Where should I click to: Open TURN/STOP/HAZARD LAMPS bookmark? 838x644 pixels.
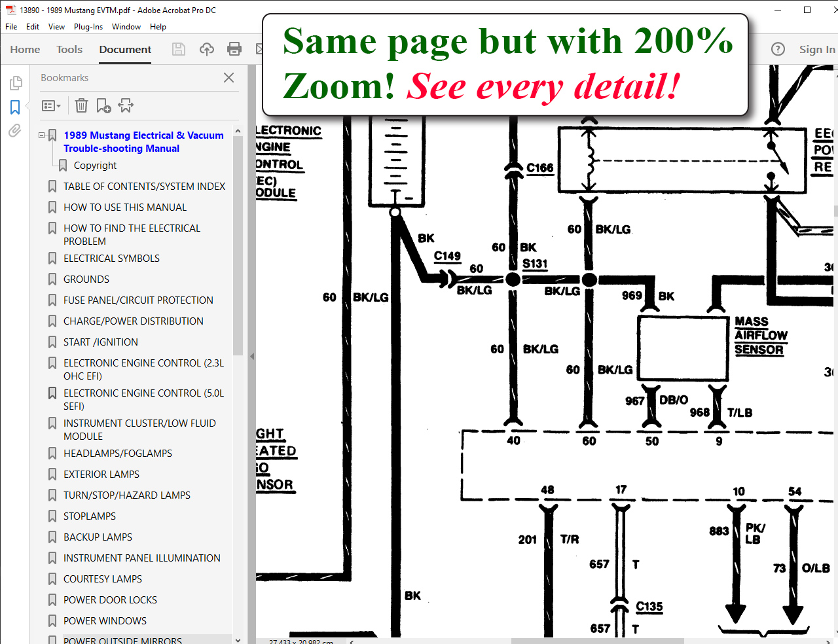pyautogui.click(x=127, y=495)
